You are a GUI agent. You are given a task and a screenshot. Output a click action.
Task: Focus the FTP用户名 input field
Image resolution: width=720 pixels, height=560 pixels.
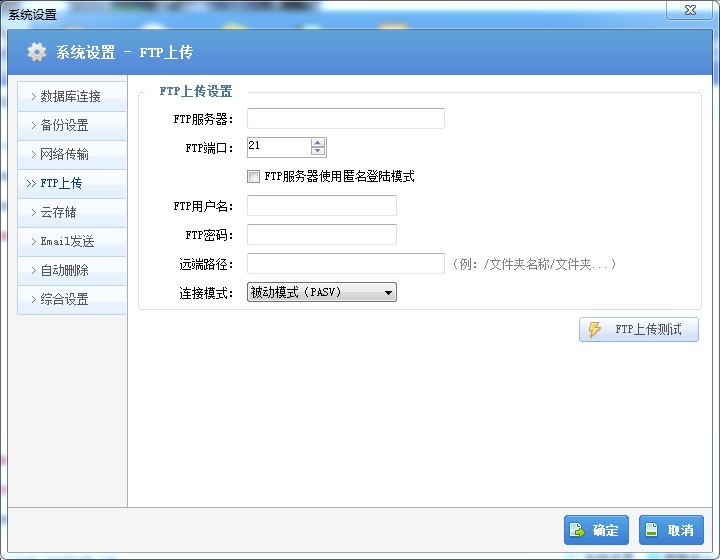click(322, 205)
